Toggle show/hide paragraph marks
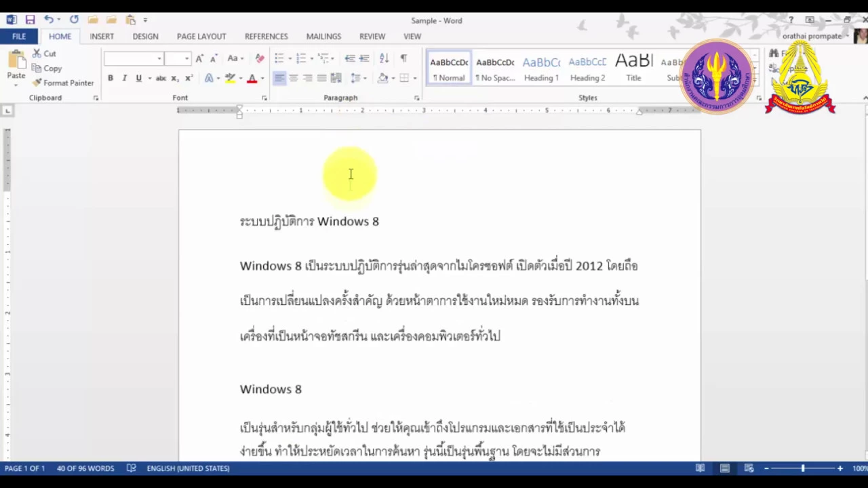Image resolution: width=868 pixels, height=488 pixels. 403,58
